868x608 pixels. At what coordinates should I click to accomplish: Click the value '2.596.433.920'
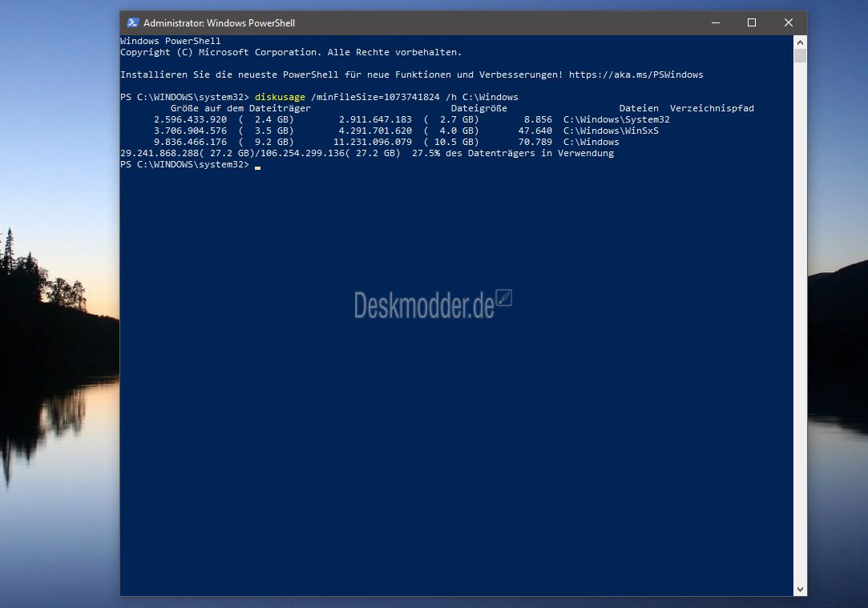pos(190,119)
